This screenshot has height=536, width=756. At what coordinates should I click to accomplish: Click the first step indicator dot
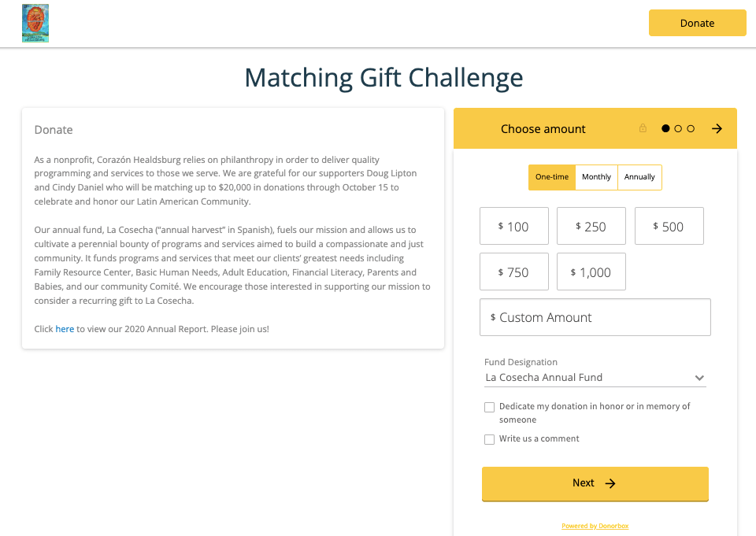(665, 128)
